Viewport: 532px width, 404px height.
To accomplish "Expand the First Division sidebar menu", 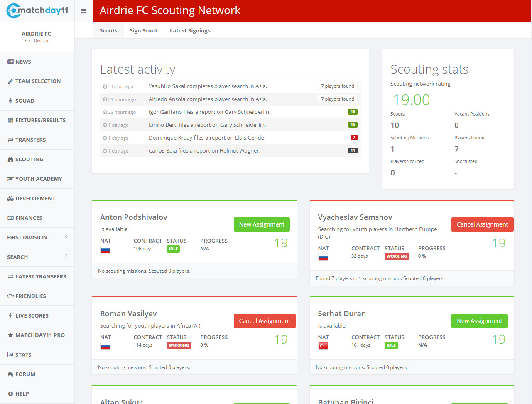I will coord(37,237).
